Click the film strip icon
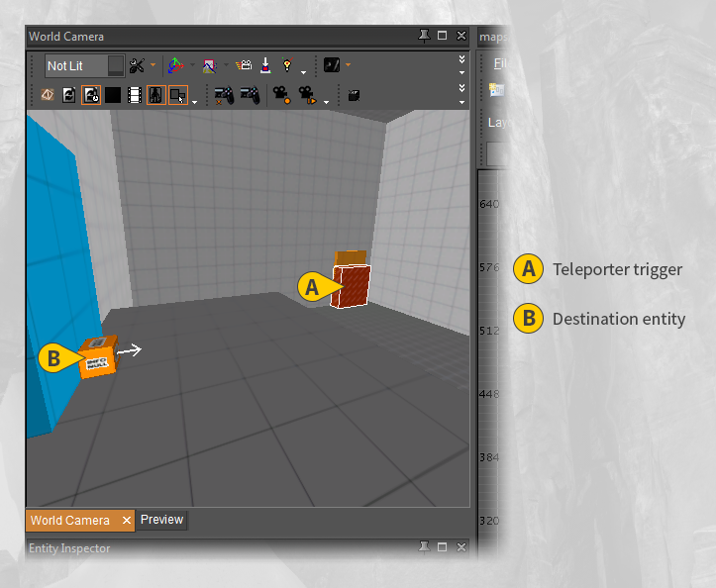Screen dimensions: 716x588 tap(135, 95)
